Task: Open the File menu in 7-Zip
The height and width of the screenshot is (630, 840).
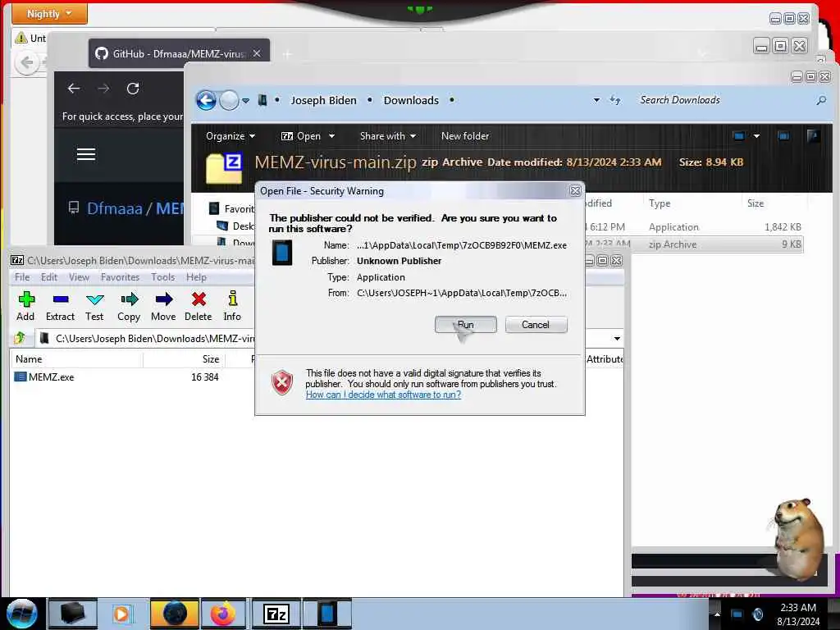Action: pyautogui.click(x=22, y=277)
